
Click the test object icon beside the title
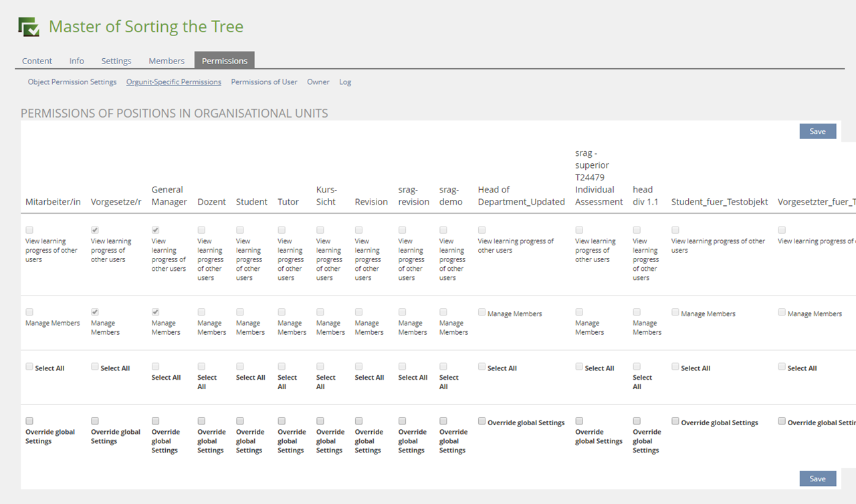tap(29, 27)
